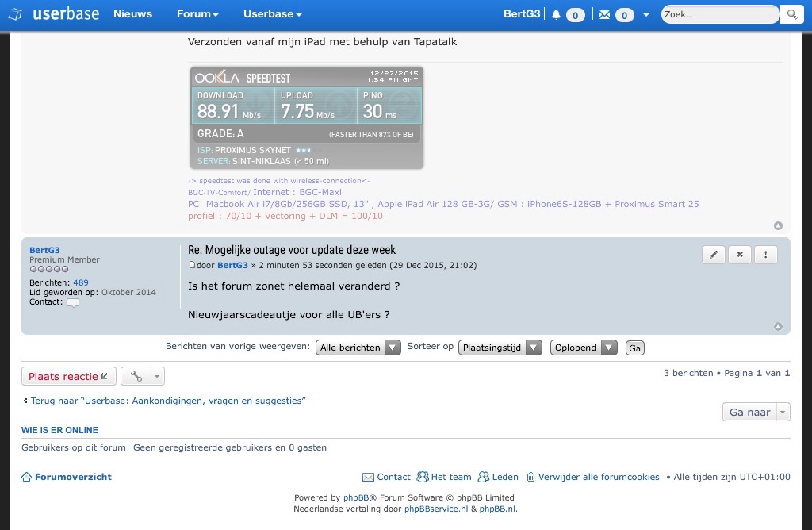Open the Forumoverzicht home link
This screenshot has width=812, height=530.
point(72,477)
